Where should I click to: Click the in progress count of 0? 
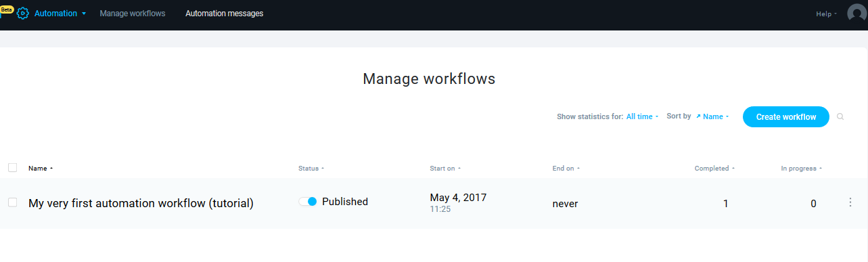coord(813,203)
